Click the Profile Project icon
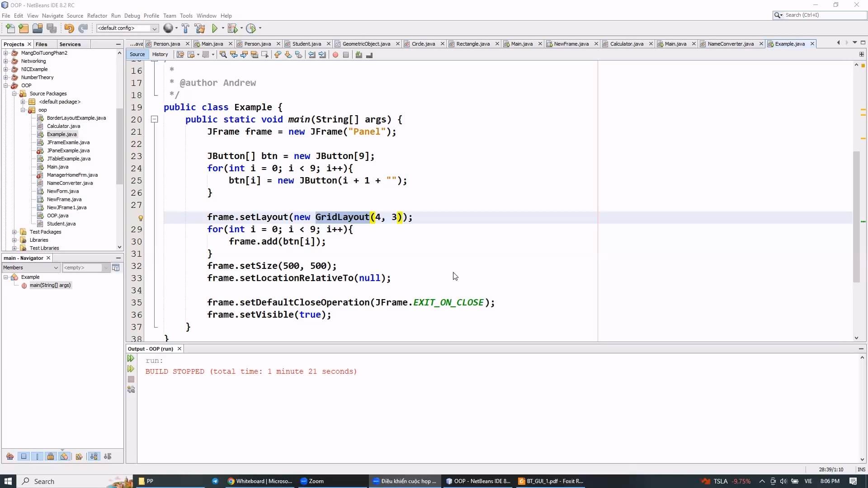 [251, 28]
